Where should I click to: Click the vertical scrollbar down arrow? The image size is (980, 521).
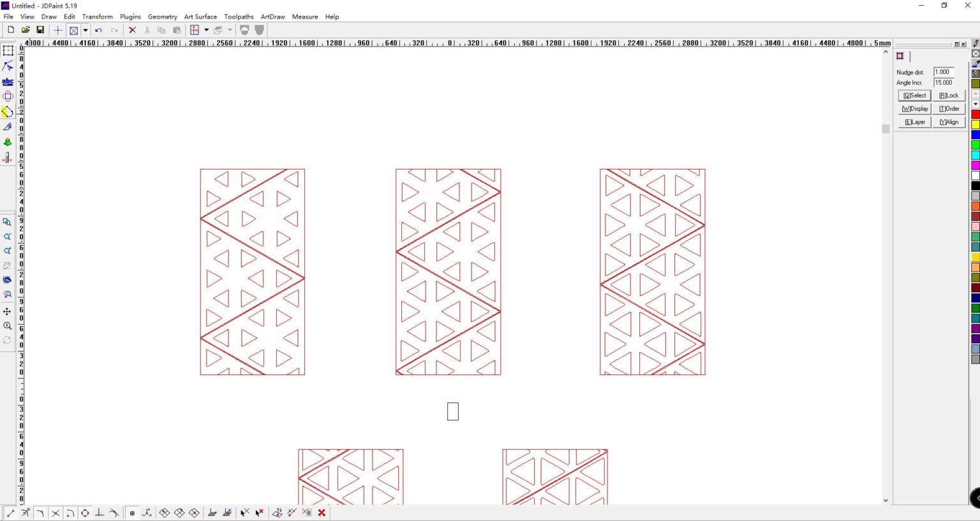point(886,501)
